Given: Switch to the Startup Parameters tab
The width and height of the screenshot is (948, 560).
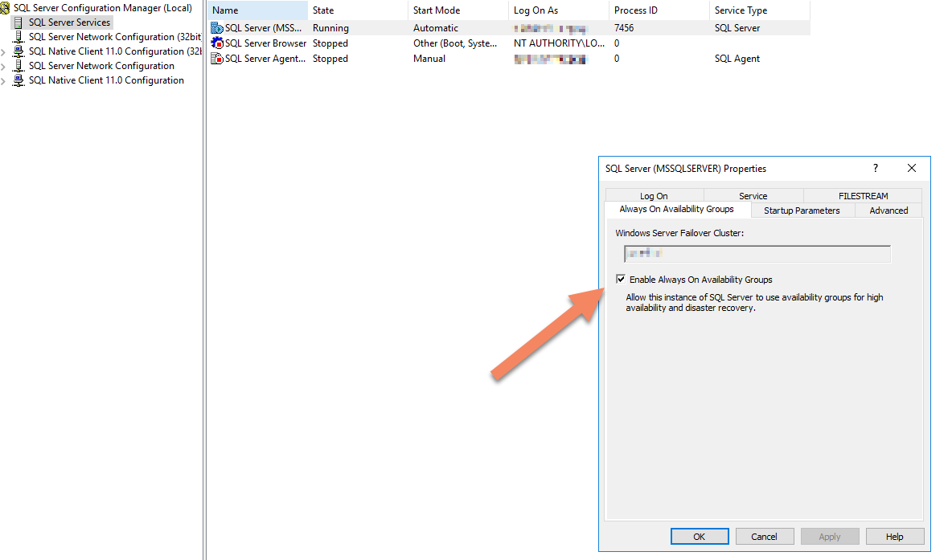Looking at the screenshot, I should [801, 211].
